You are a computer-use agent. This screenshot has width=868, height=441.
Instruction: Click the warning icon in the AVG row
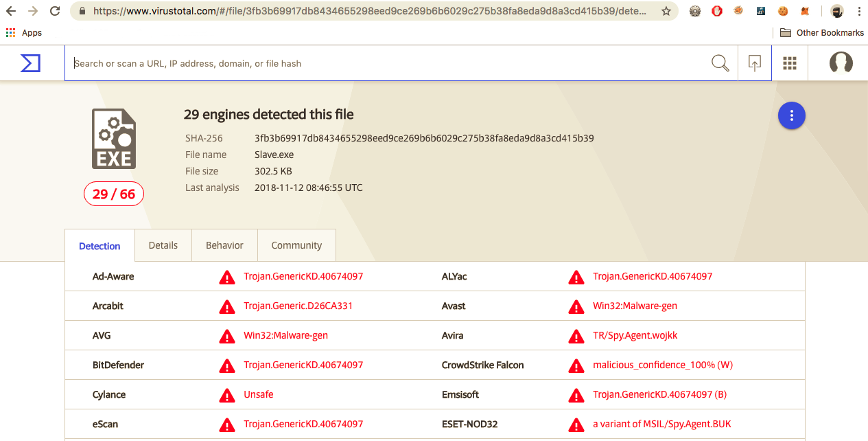pos(226,336)
